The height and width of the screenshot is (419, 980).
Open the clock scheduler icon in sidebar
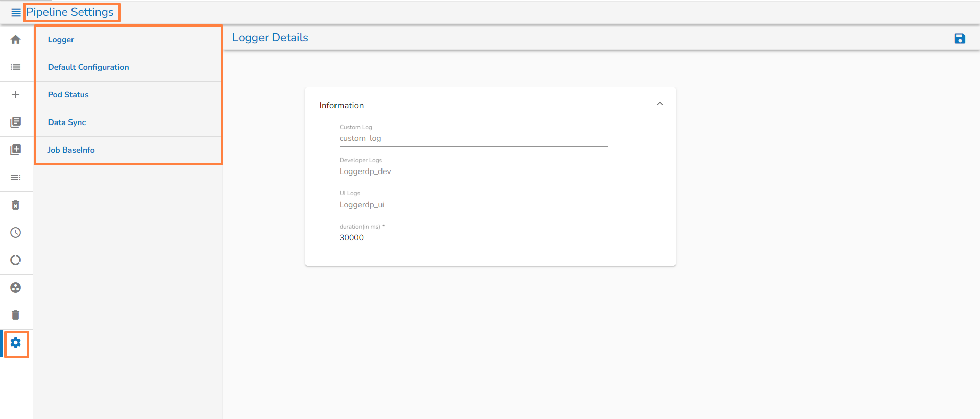[x=16, y=233]
